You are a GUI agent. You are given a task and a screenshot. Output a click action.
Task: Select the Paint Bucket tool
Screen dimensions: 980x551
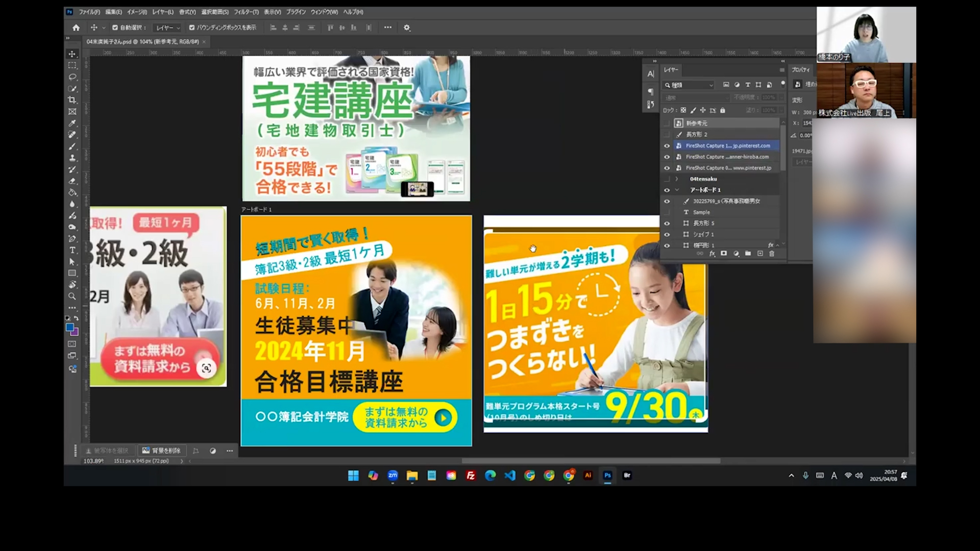pyautogui.click(x=72, y=192)
